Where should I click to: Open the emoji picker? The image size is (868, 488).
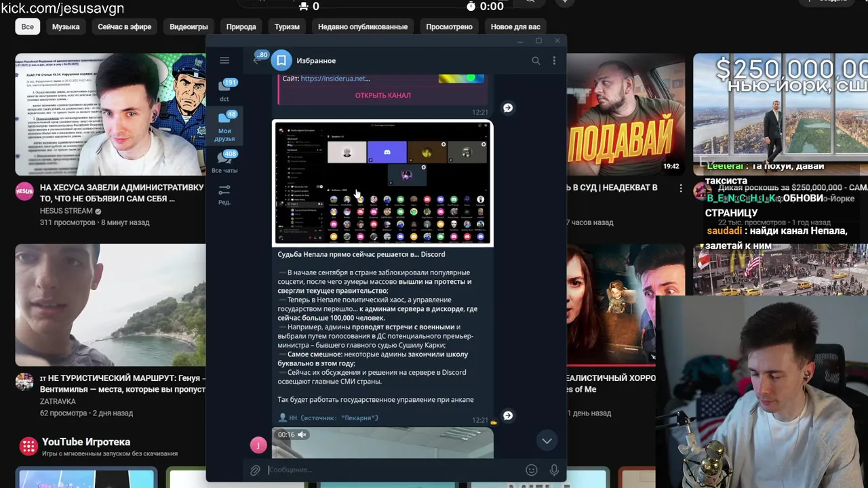532,470
